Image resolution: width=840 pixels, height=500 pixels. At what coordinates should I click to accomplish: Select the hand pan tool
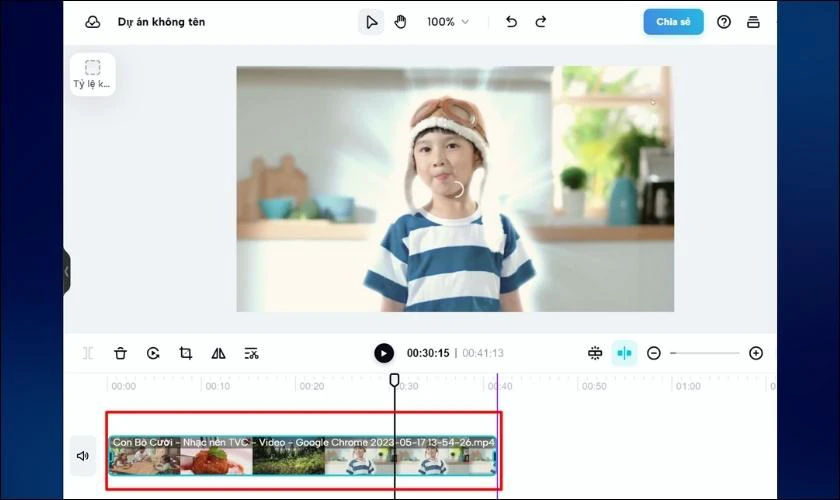[x=400, y=22]
